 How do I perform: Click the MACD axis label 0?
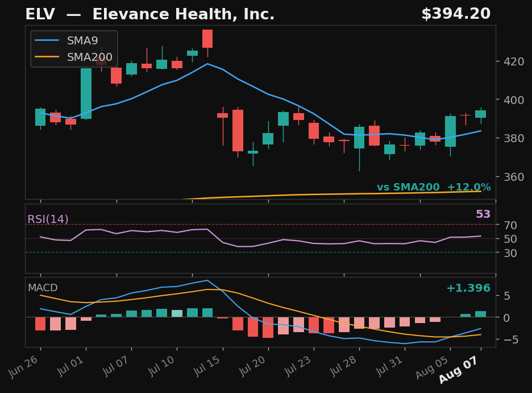(507, 318)
